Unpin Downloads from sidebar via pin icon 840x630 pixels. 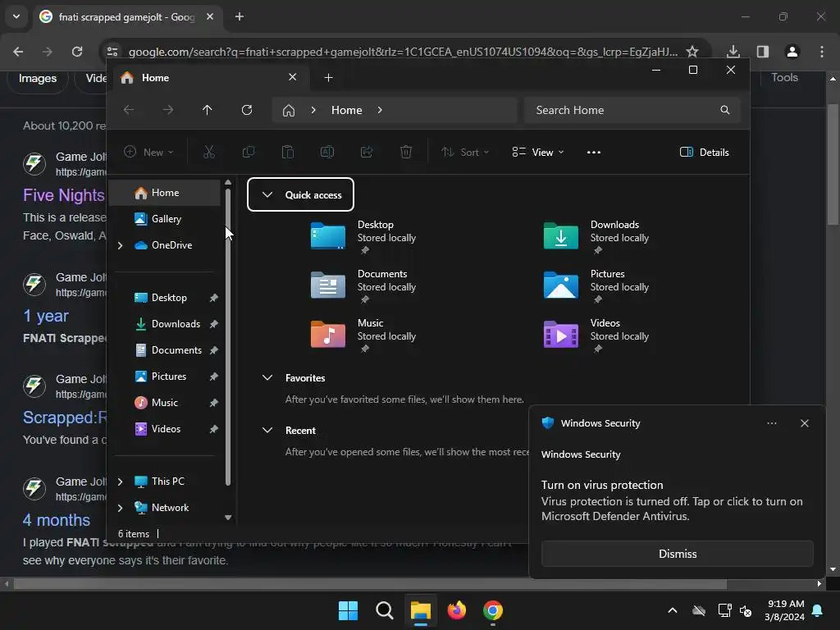tap(214, 324)
